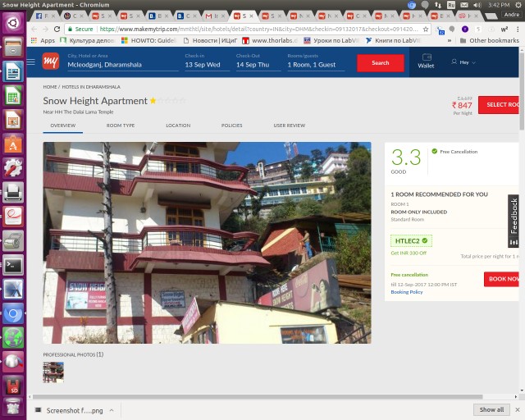Viewport: 525px width, 420px height.
Task: Open the Check-Out date picker
Action: (x=253, y=64)
